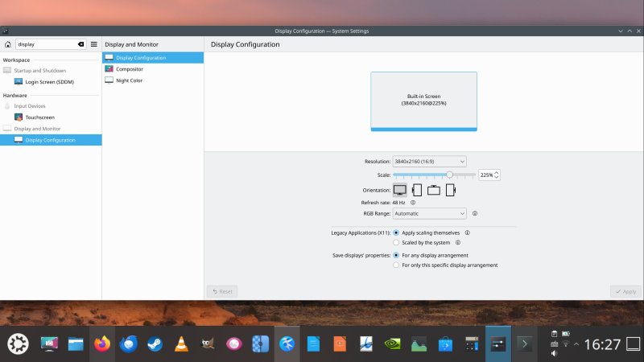Choose the rotate 90° clockwise orientation icon
Screen dimensions: 644x362
pyautogui.click(x=417, y=190)
